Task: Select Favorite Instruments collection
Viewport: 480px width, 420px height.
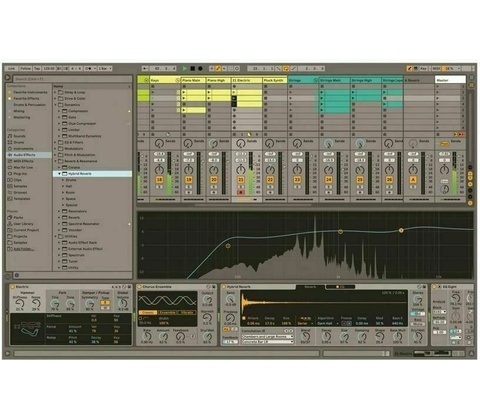Action: (30, 92)
